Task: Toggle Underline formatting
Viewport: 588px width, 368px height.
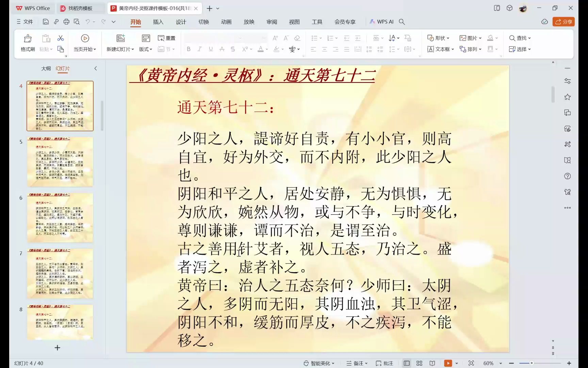Action: point(211,49)
